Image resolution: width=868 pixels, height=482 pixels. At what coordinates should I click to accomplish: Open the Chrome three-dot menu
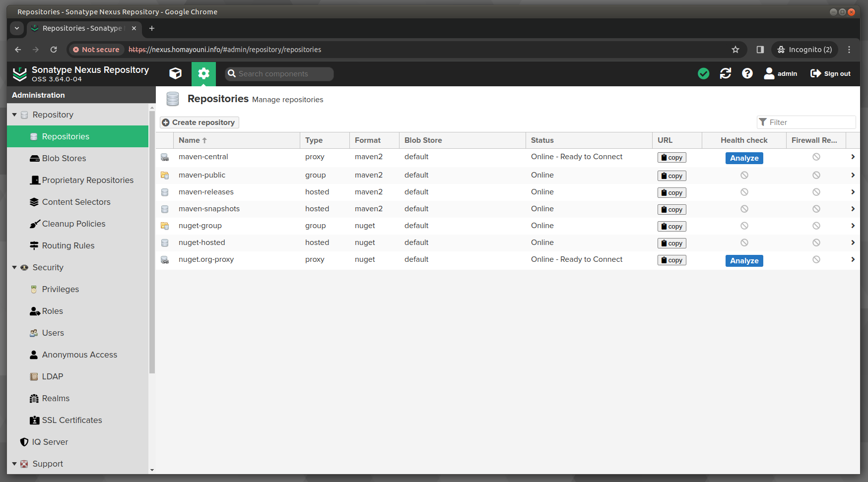tap(849, 50)
